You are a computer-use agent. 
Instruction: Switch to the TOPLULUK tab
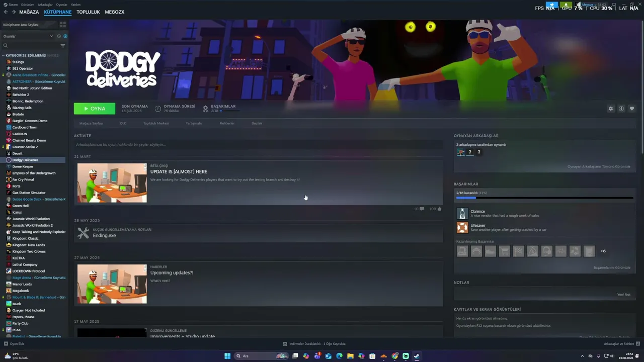(x=88, y=12)
